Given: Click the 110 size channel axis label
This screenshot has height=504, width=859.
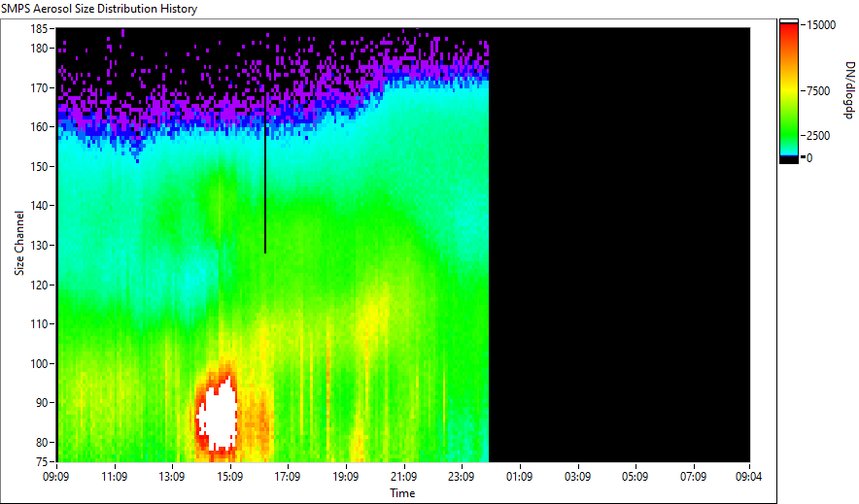Looking at the screenshot, I should [40, 324].
